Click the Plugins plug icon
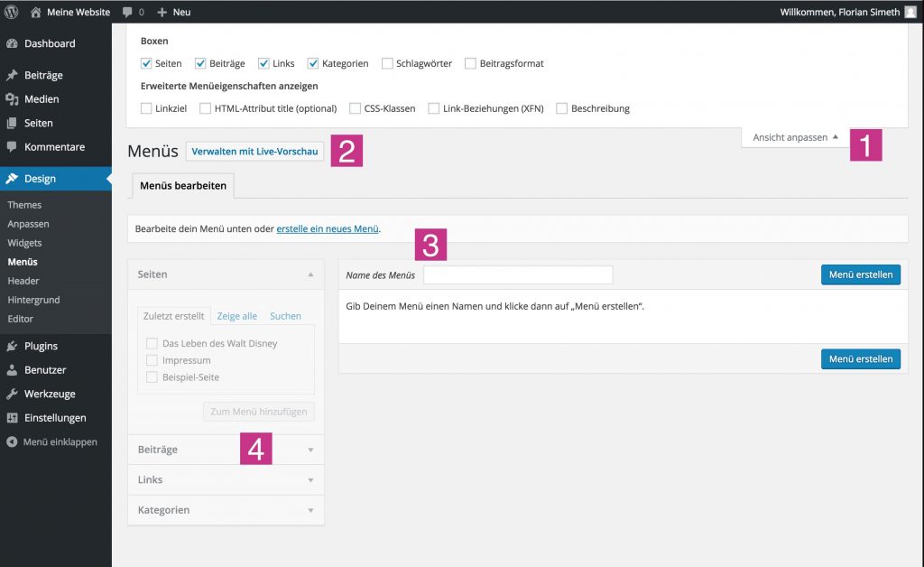This screenshot has width=924, height=567. pos(12,346)
